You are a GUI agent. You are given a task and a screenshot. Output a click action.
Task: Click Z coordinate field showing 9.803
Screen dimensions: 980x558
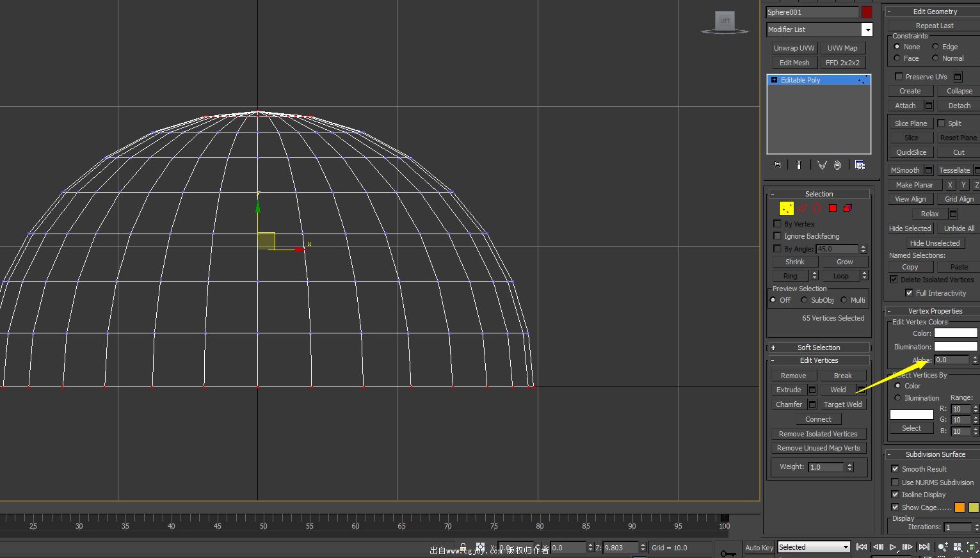click(620, 548)
